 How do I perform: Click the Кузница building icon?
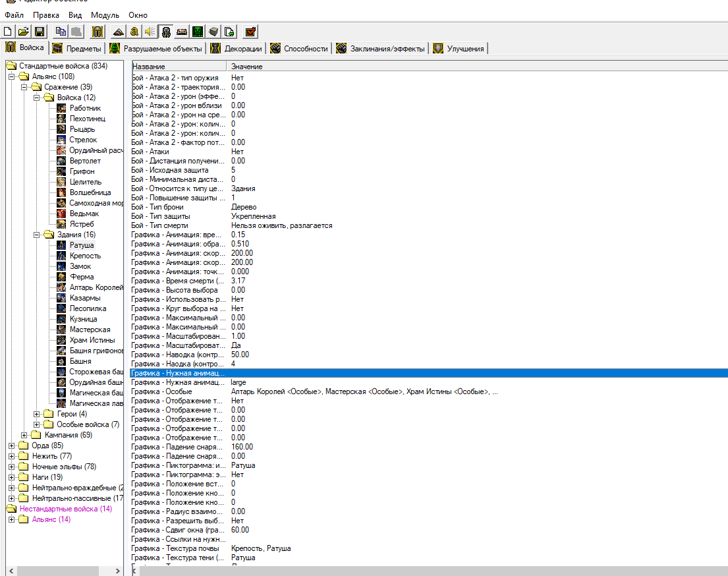(x=61, y=319)
